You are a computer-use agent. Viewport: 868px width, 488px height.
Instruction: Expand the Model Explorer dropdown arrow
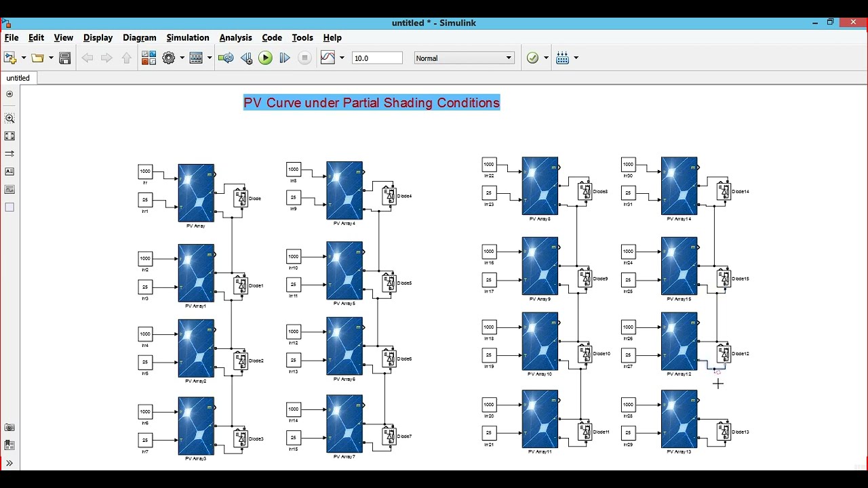coord(210,58)
